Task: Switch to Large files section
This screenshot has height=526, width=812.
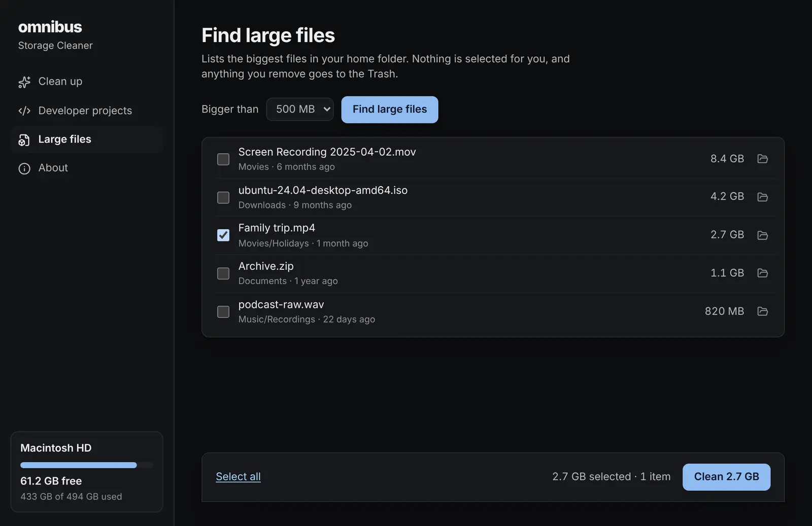Action: [x=86, y=139]
